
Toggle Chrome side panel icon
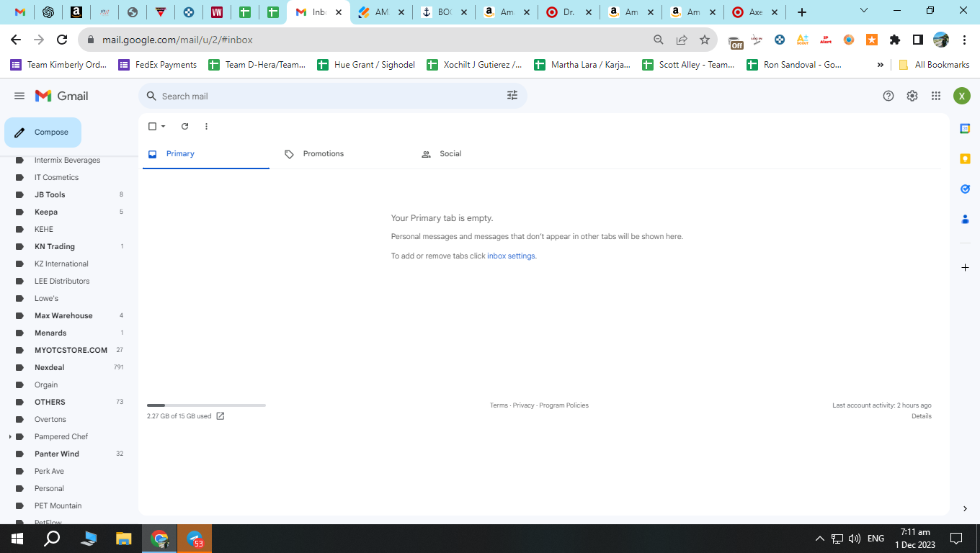(918, 40)
